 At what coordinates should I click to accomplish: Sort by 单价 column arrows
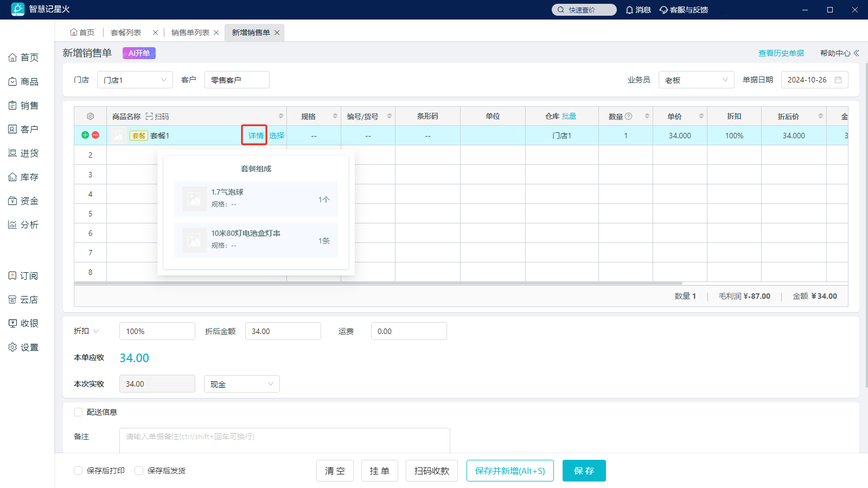(x=701, y=116)
